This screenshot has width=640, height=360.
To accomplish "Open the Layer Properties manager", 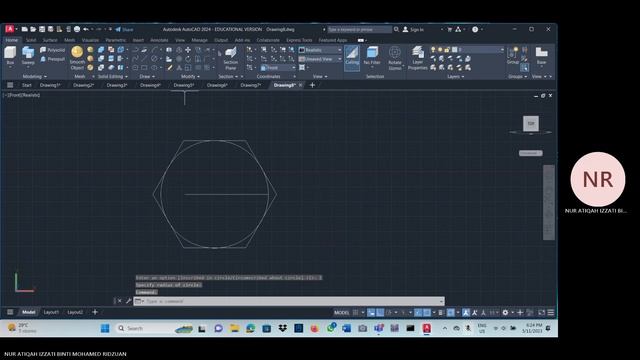I will pos(418,58).
